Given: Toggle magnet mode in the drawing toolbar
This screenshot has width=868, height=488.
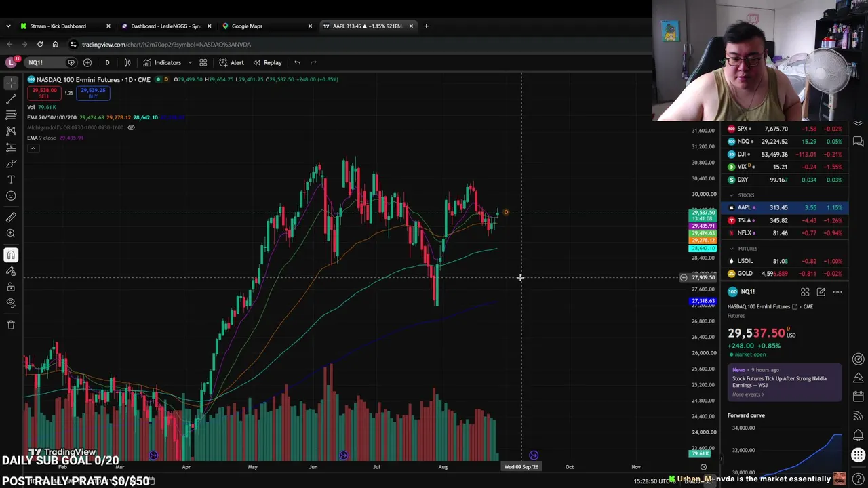Looking at the screenshot, I should (x=11, y=255).
